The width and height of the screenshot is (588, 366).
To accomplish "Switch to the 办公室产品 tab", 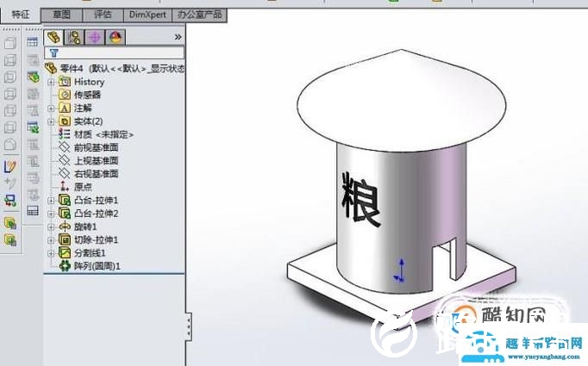I will (199, 15).
